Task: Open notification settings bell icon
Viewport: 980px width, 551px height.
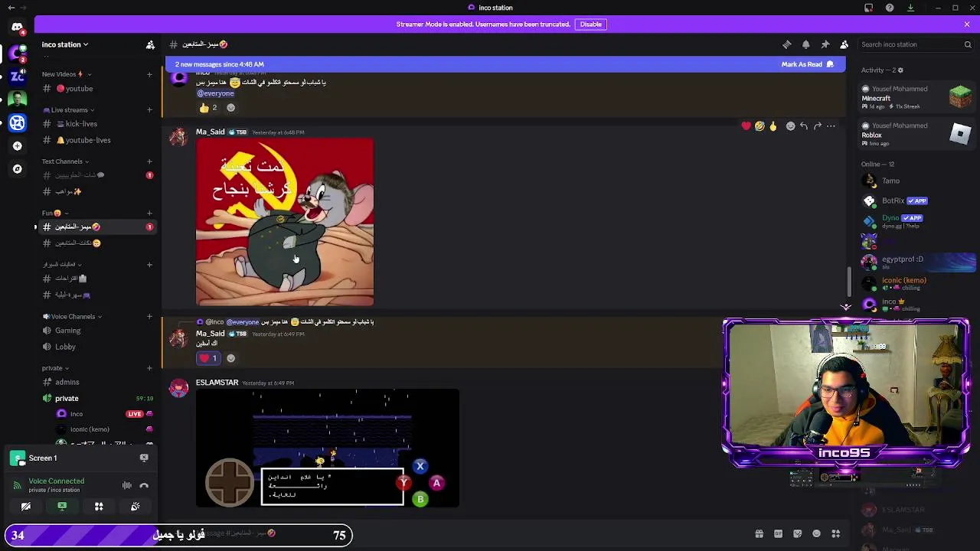Action: tap(805, 44)
